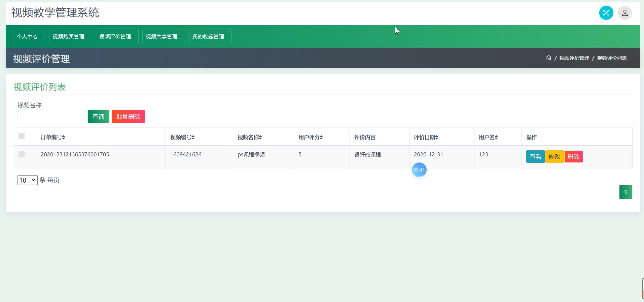The image size is (644, 302).
Task: Click the 视频名称 search input field
Action: (51, 117)
